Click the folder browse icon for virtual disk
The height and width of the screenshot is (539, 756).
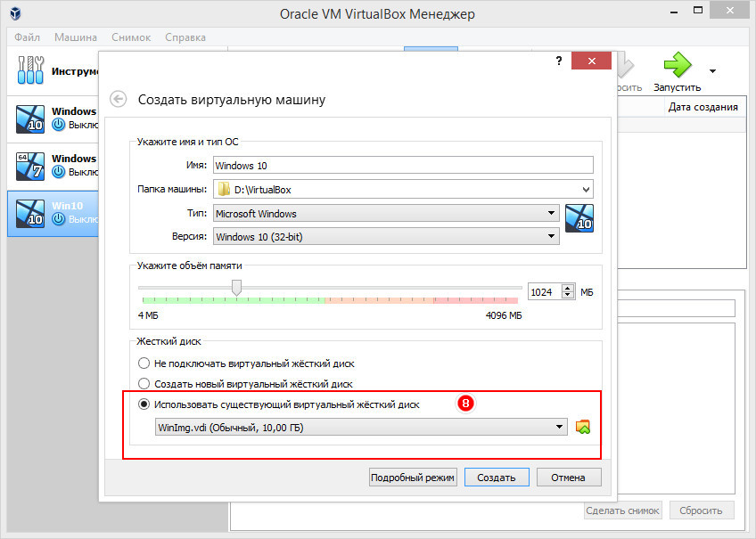click(583, 427)
